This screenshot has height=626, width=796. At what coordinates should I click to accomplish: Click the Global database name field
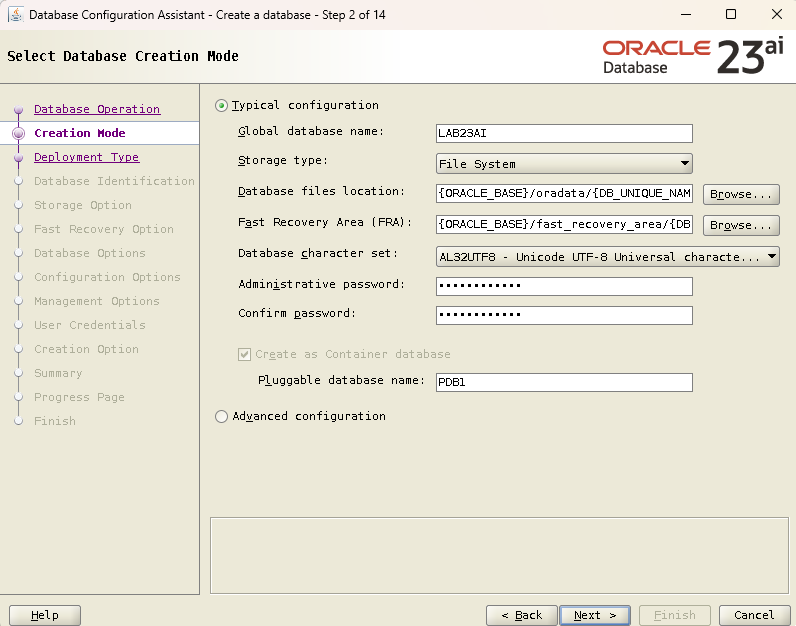tap(564, 134)
